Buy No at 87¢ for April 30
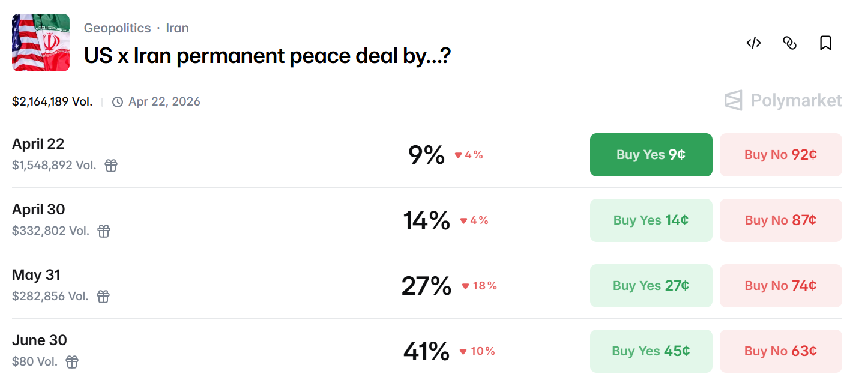 pyautogui.click(x=780, y=220)
